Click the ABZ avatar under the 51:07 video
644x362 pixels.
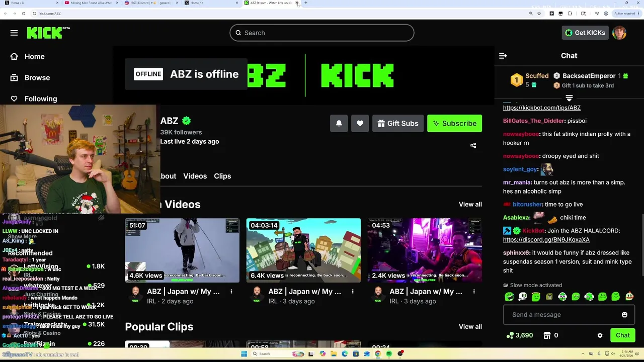click(135, 295)
